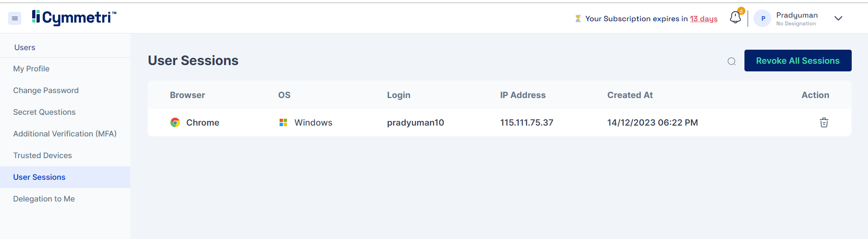Select Secret Questions in sidebar

pyautogui.click(x=44, y=112)
